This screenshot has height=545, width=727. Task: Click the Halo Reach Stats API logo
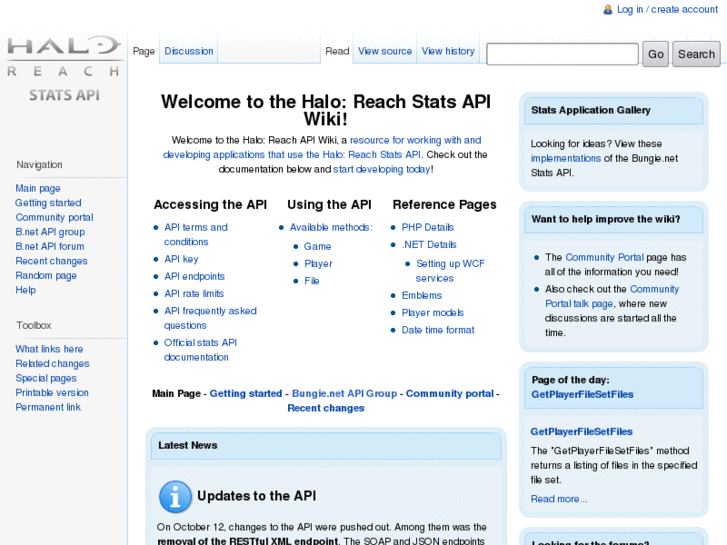[x=64, y=69]
